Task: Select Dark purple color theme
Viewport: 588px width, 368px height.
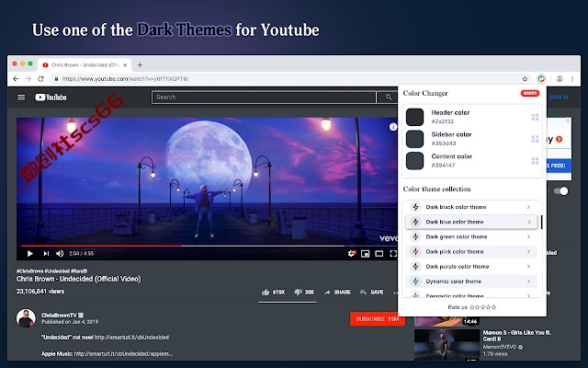Action: (471, 267)
